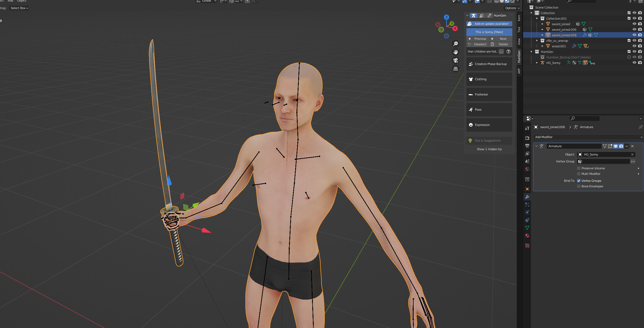The height and width of the screenshot is (328, 644).
Task: Enable Preserve Volume checkbox
Action: pos(579,168)
